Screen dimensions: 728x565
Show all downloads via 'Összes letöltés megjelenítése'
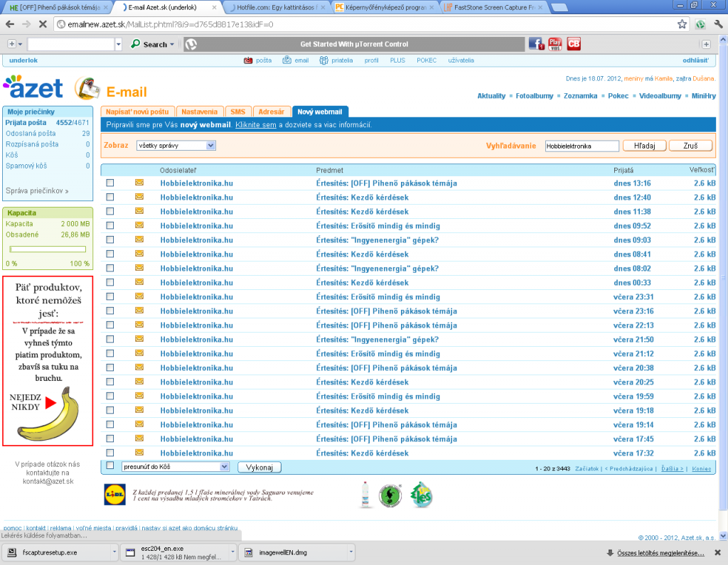tap(660, 553)
